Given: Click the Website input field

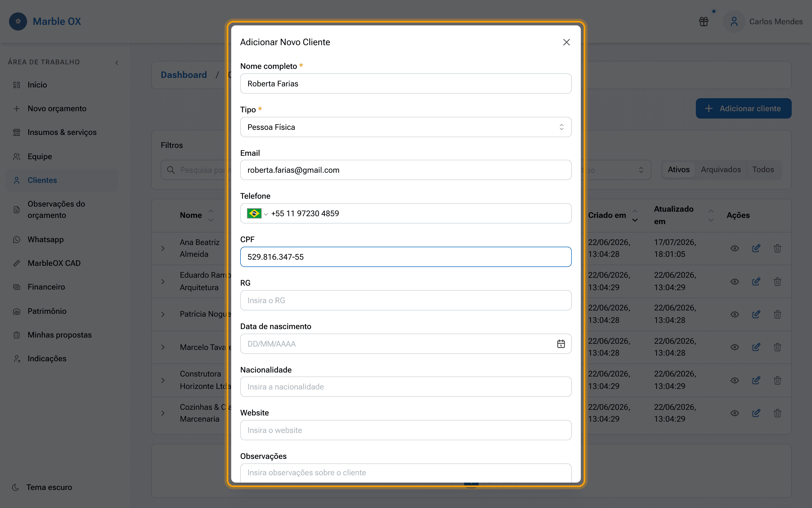Looking at the screenshot, I should (x=406, y=430).
